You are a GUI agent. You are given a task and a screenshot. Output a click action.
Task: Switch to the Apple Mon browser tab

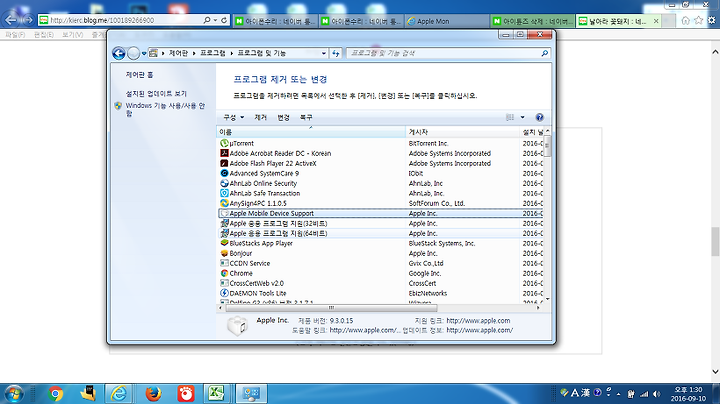click(446, 21)
